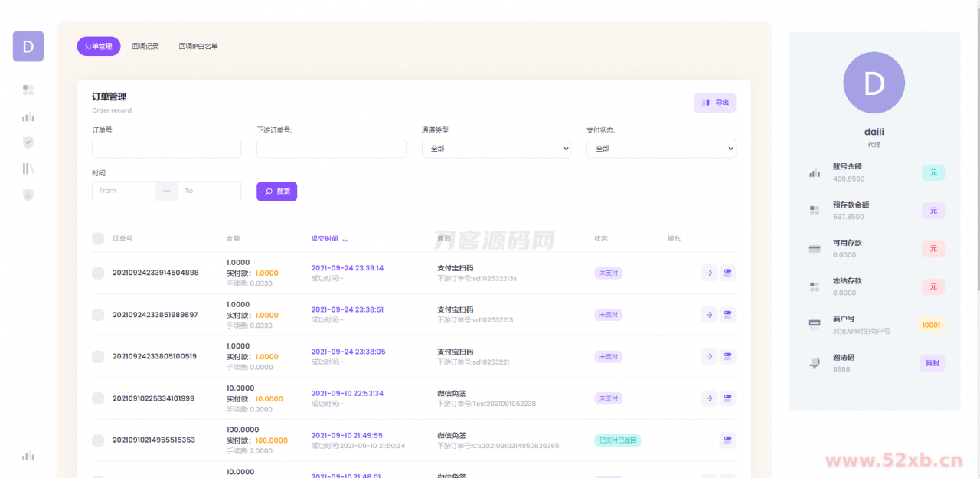Tick the select-all checkbox in table header
This screenshot has width=980, height=478.
[x=98, y=239]
